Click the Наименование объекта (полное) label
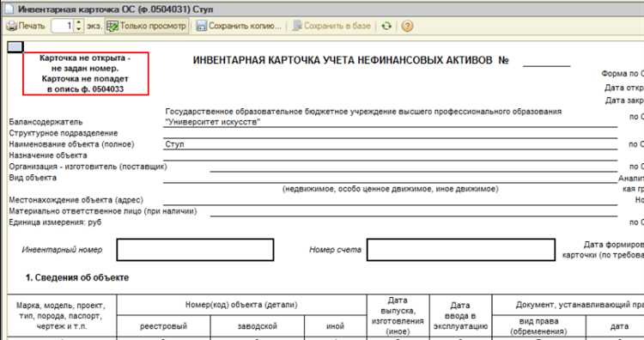 71,144
